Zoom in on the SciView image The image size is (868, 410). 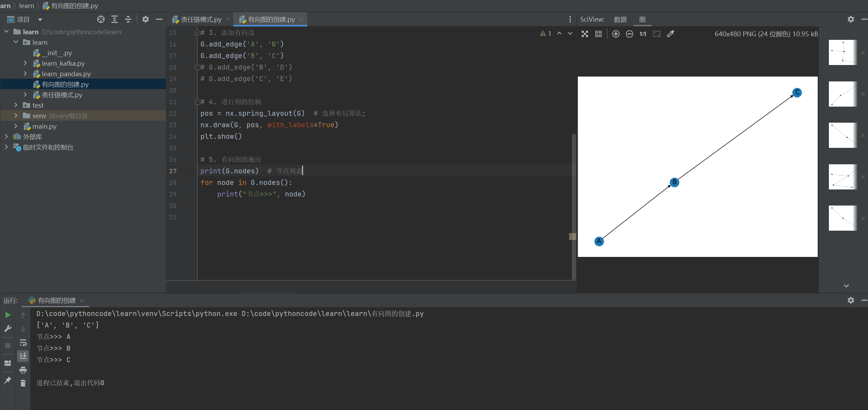616,34
